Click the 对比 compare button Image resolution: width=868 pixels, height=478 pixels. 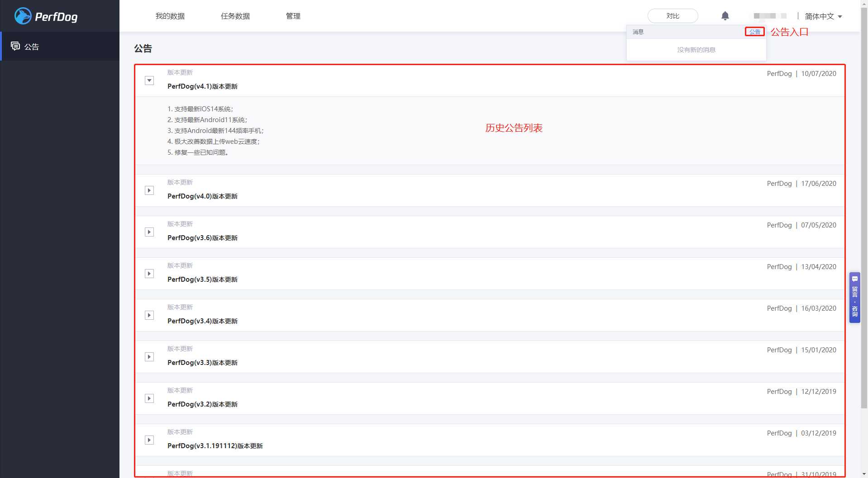point(673,16)
